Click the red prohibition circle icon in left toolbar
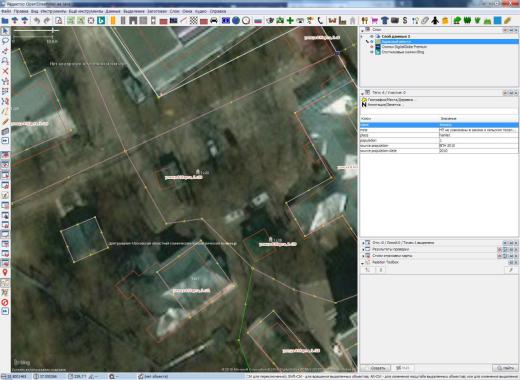This screenshot has height=380, width=520. [x=5, y=302]
